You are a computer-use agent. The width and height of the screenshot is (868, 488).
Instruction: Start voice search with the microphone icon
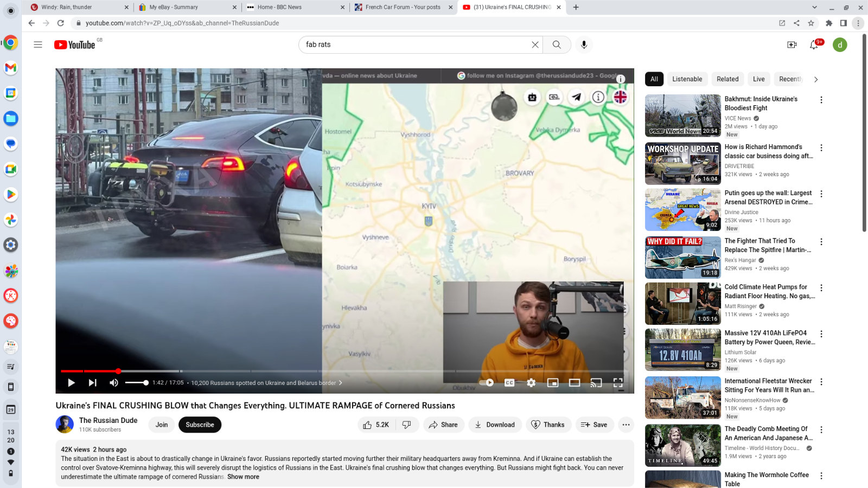[584, 44]
